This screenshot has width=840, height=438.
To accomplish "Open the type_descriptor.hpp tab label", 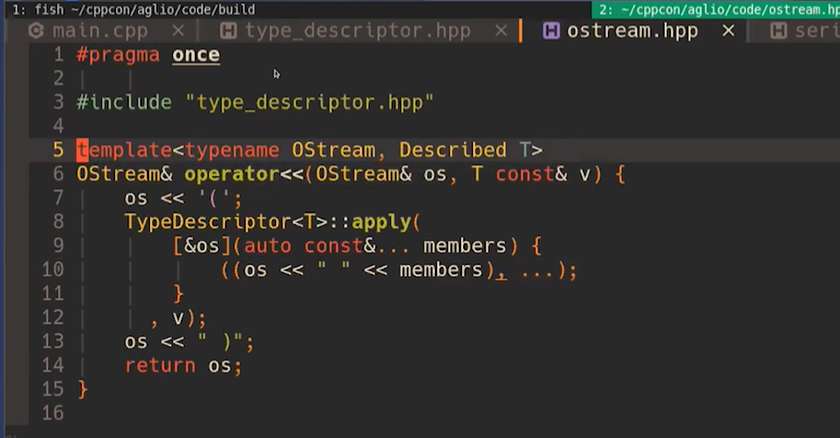I will pos(357,31).
